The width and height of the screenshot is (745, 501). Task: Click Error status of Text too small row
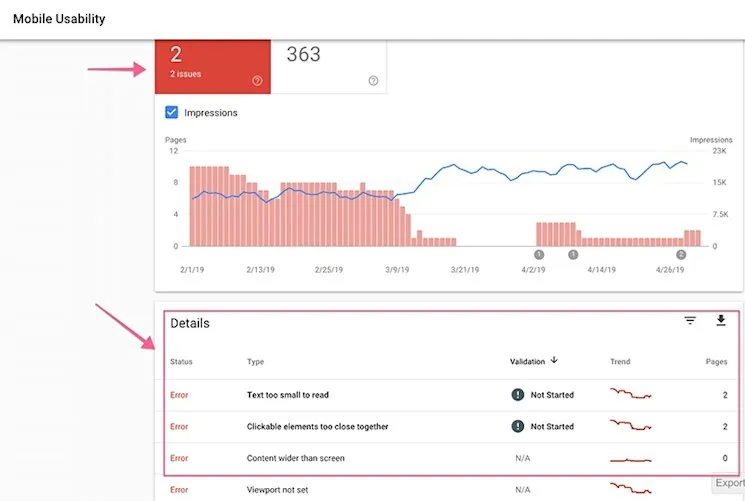coord(179,395)
